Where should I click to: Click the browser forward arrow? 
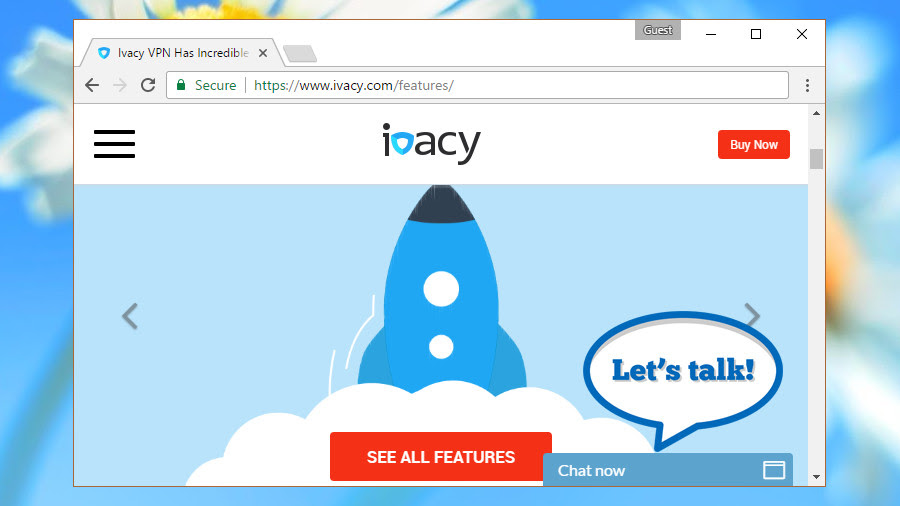click(x=119, y=85)
